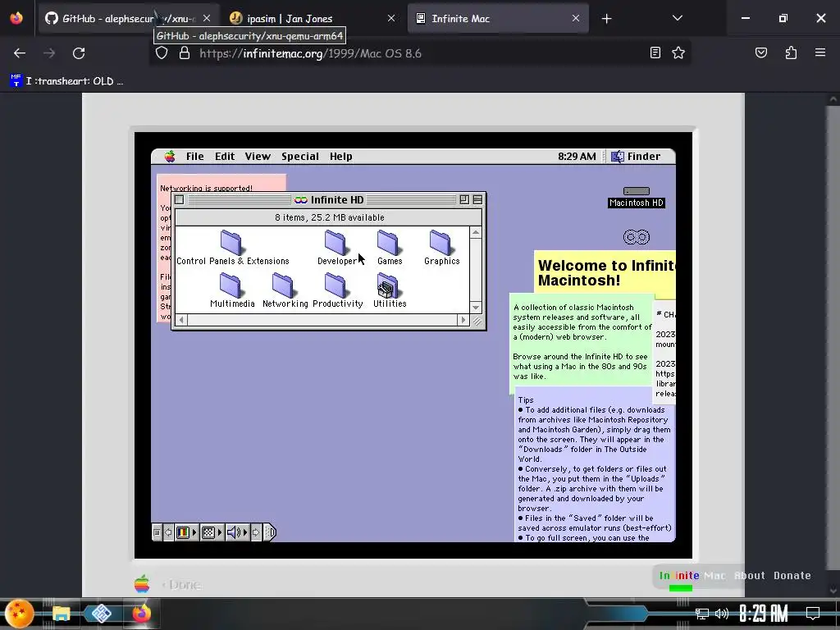Select the Multimedia folder icon
840x630 pixels.
[231, 285]
